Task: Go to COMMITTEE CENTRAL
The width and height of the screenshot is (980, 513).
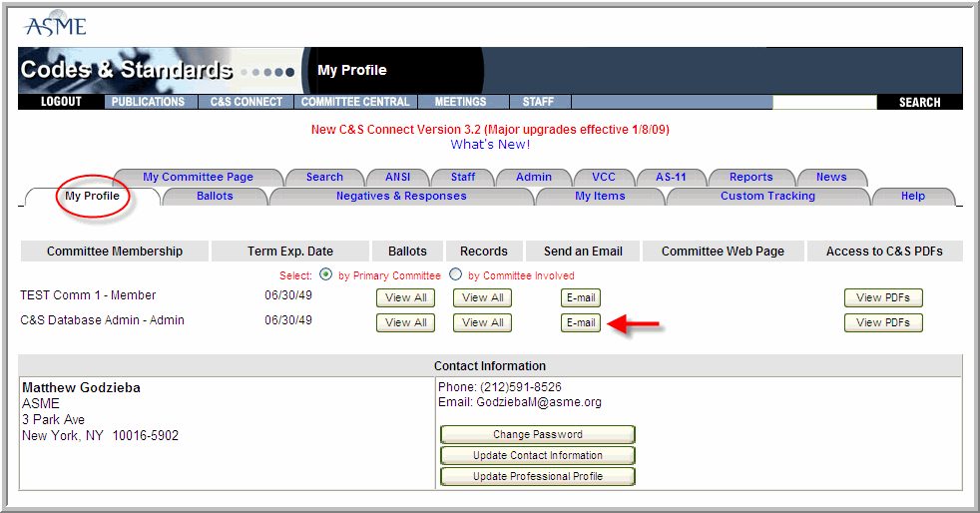Action: 355,102
